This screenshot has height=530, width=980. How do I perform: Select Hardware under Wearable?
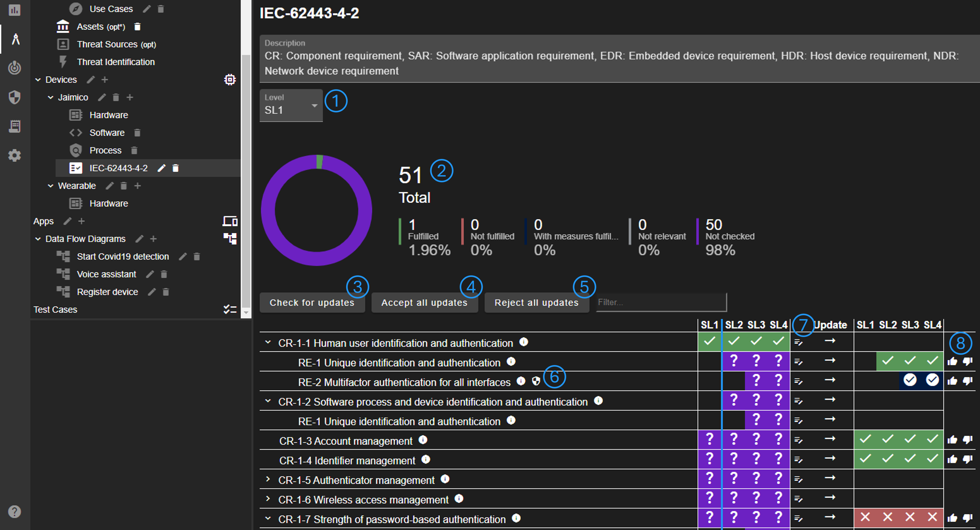pyautogui.click(x=108, y=203)
